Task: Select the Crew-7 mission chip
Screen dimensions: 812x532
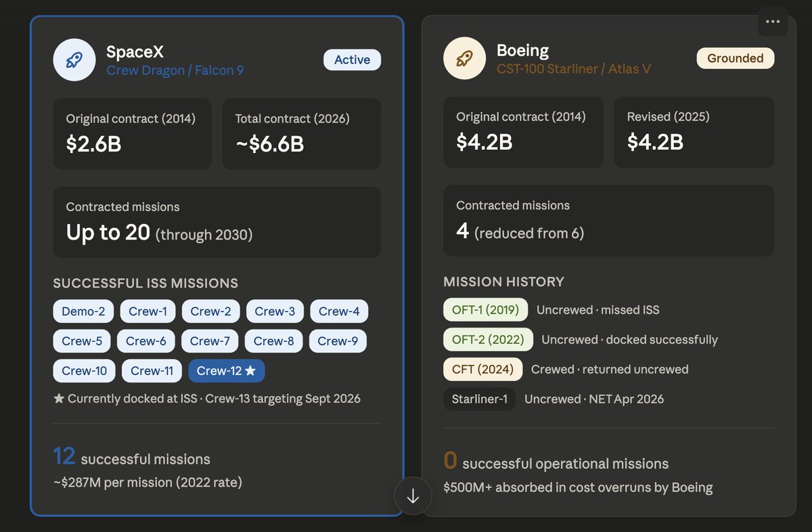Action: [210, 341]
